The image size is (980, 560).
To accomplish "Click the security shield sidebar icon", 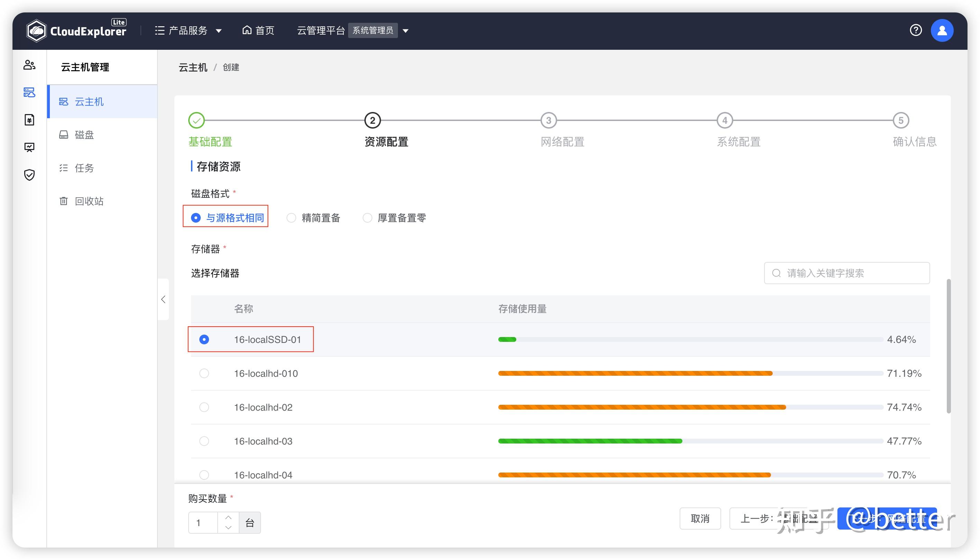I will click(29, 175).
